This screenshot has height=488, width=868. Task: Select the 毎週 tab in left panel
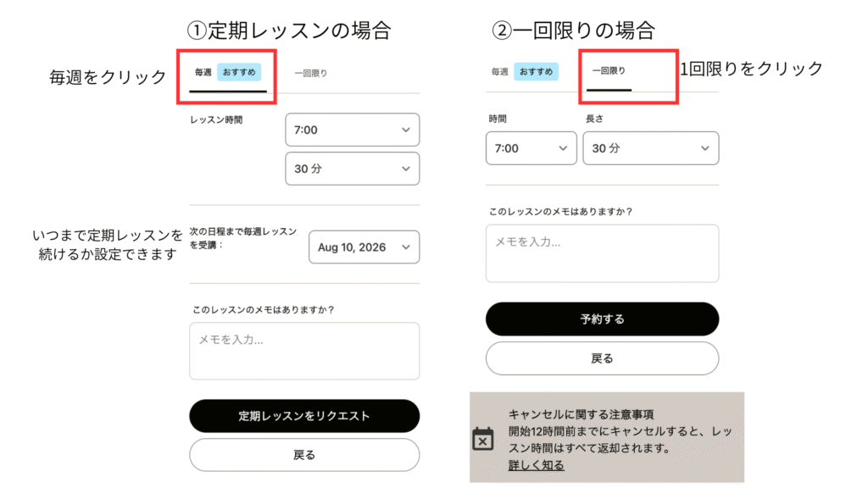point(203,72)
